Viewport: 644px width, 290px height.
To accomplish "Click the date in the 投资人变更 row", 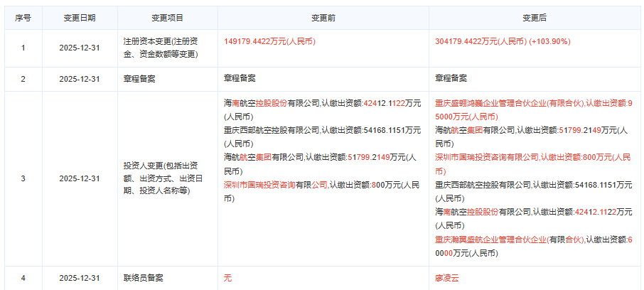I will (x=80, y=178).
